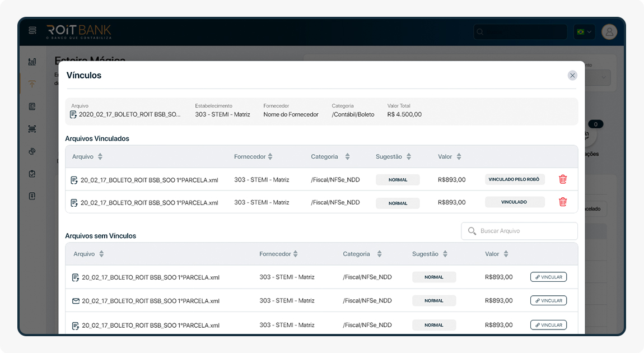Sort linked files by Arquivo column
Image resolution: width=644 pixels, height=353 pixels.
tap(100, 157)
